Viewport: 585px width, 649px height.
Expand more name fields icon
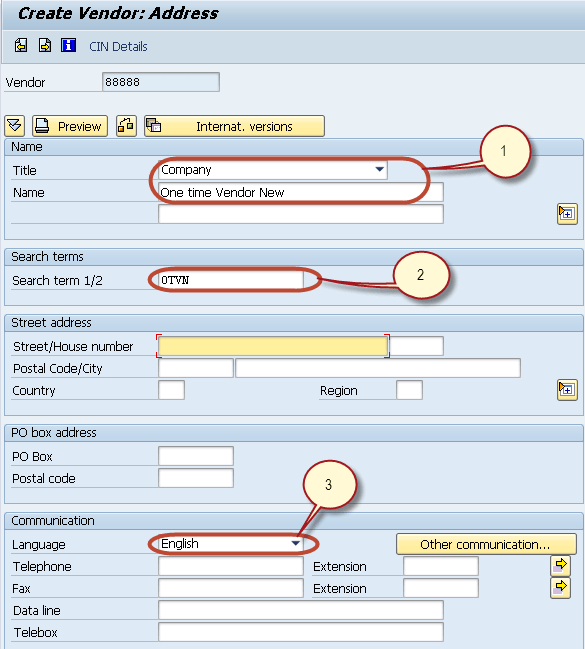coord(567,214)
